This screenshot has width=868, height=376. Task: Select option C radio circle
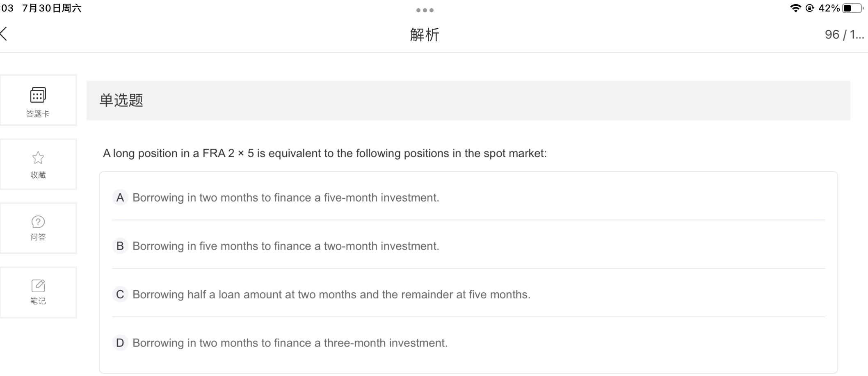120,295
